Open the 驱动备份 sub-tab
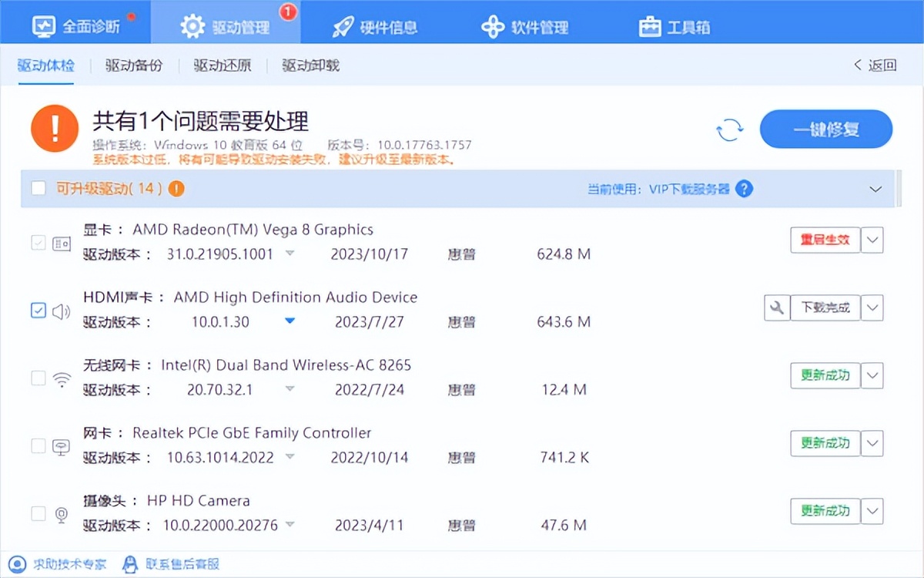This screenshot has width=924, height=578. (x=134, y=66)
